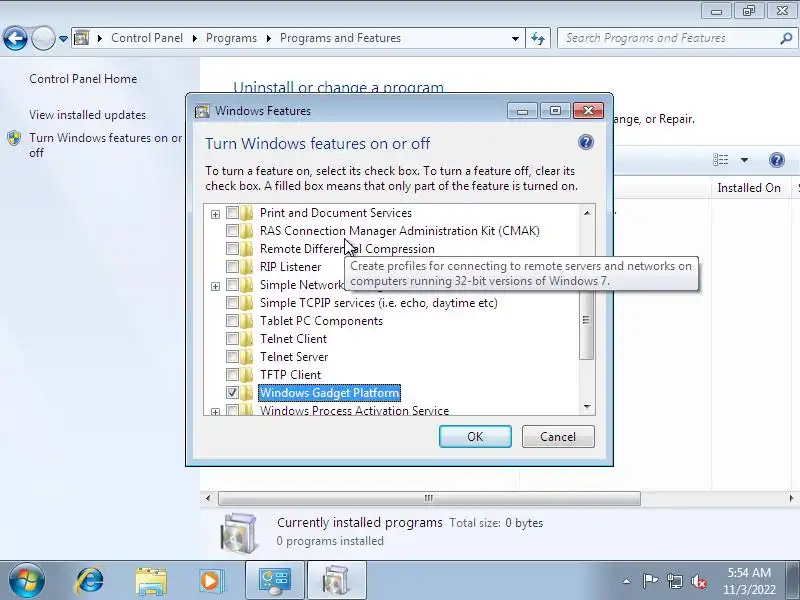Click the feature list vertical scrollbar thumb
The height and width of the screenshot is (600, 800).
[x=587, y=320]
